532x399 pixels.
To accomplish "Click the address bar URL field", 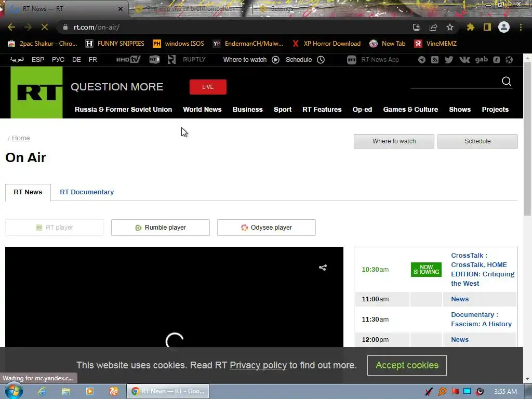I will [234, 27].
